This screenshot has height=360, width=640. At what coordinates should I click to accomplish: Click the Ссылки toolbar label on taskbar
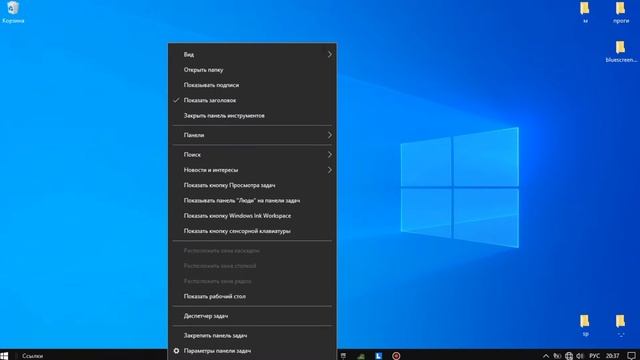coord(32,356)
